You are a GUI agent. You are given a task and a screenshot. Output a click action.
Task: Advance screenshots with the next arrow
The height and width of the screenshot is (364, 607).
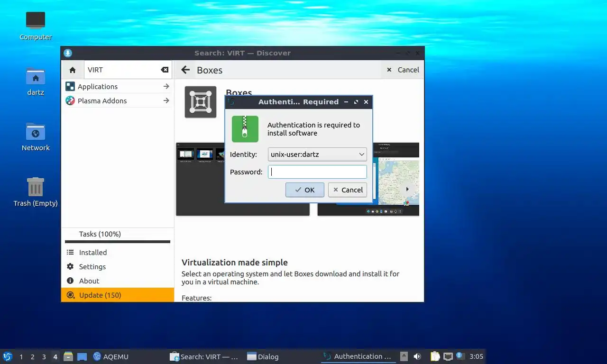tap(407, 189)
